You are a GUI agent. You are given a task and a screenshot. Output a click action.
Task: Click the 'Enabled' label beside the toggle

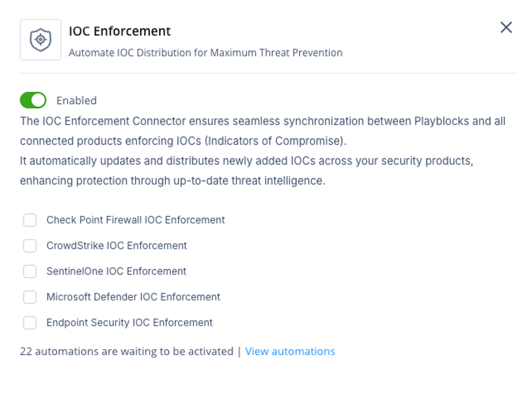[76, 101]
